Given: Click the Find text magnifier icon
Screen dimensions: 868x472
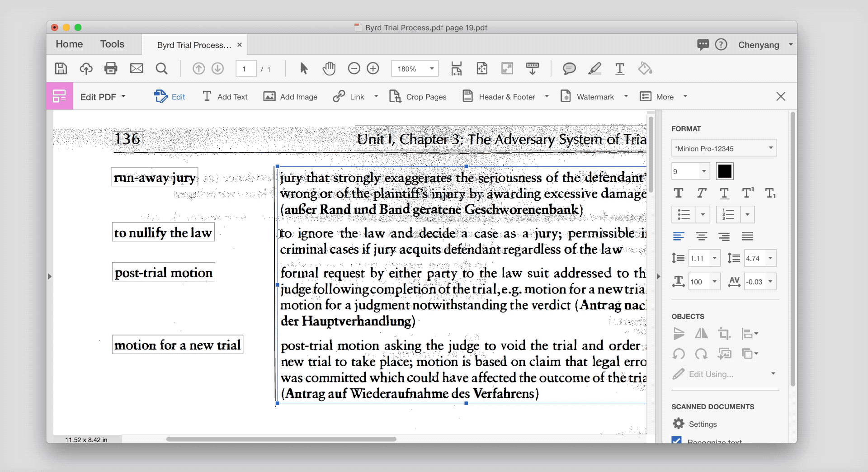Looking at the screenshot, I should point(161,69).
